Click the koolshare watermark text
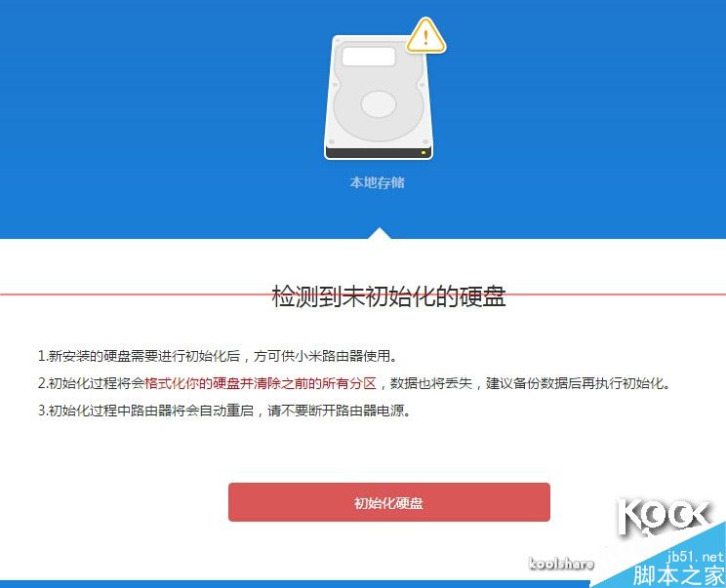This screenshot has height=588, width=726. [x=562, y=563]
